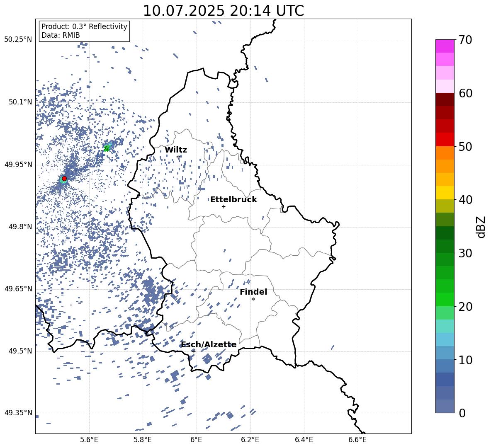Click the 49.35°N latitude label
Viewport: 491px width, 448px height.
(x=18, y=413)
